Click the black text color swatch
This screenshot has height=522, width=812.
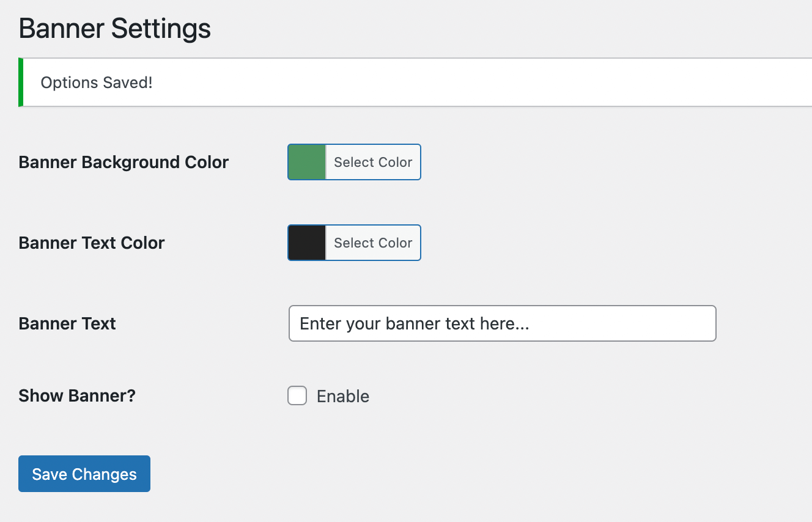click(x=306, y=243)
